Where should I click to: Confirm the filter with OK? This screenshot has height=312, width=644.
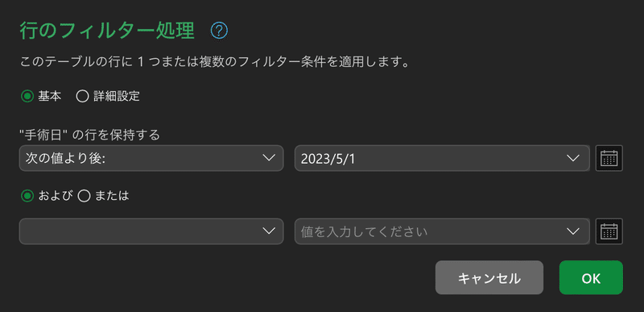591,278
